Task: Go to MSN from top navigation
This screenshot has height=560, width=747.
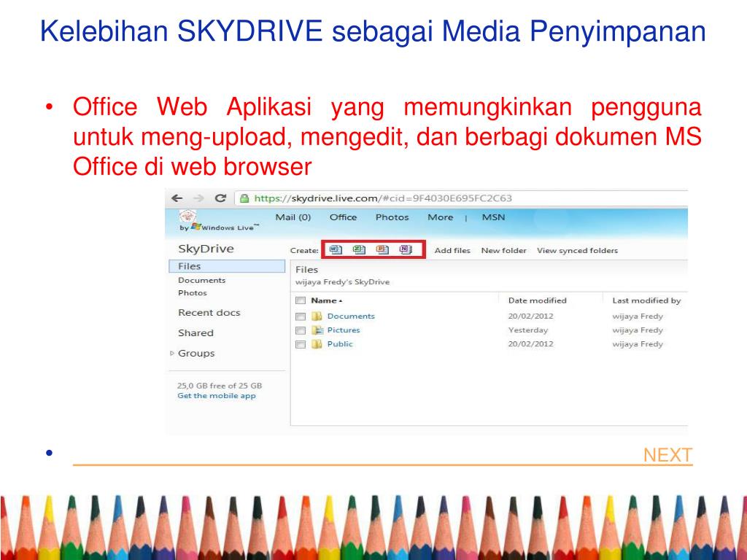Action: pos(493,217)
